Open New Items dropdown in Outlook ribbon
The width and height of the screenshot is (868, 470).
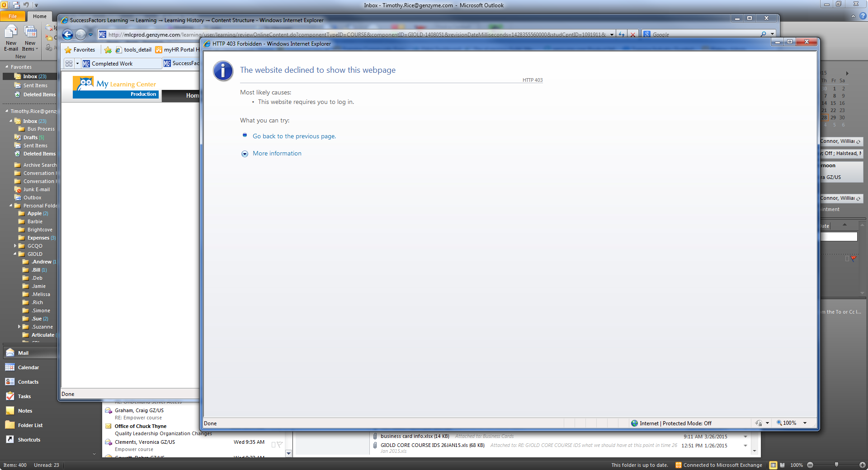pyautogui.click(x=30, y=39)
